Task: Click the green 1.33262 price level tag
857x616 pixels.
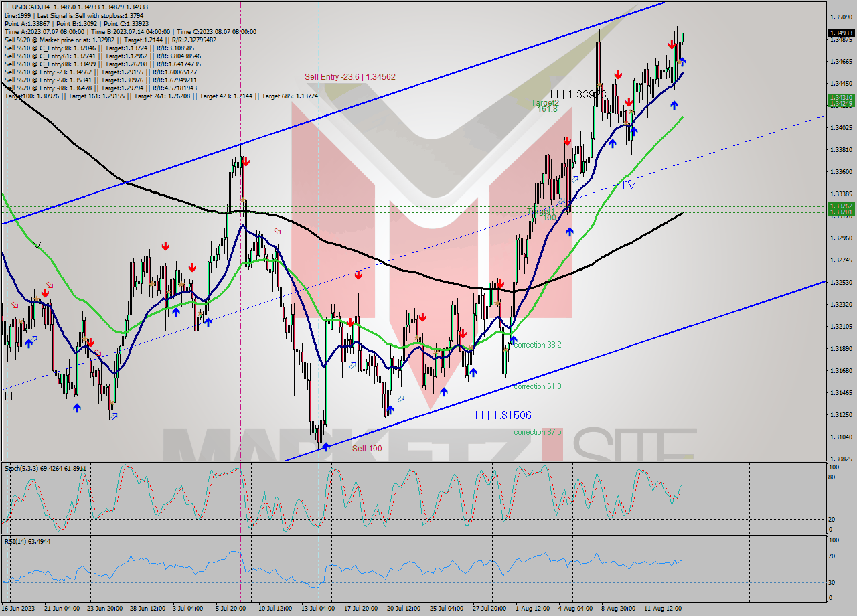Action: pos(840,206)
